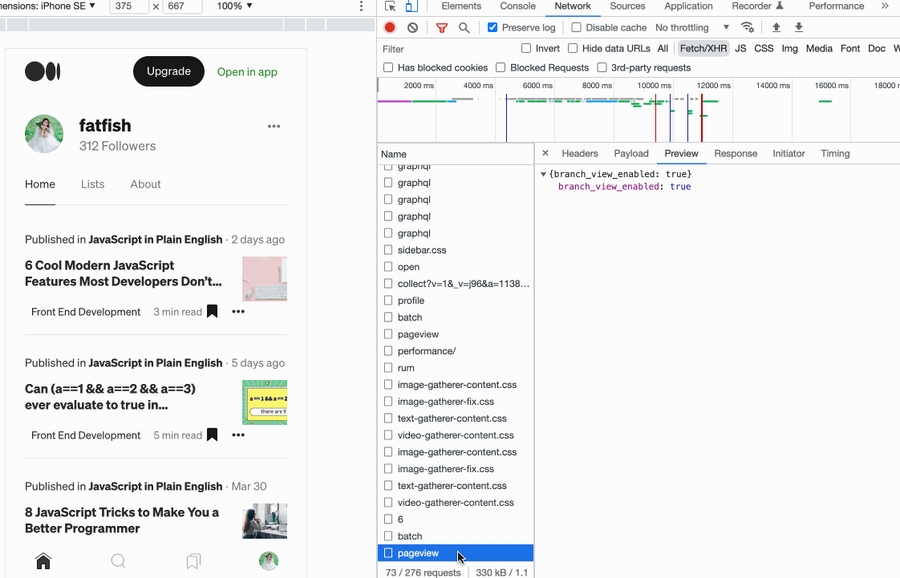Check the Has blocked cookies option
This screenshot has width=900, height=578.
tap(388, 68)
